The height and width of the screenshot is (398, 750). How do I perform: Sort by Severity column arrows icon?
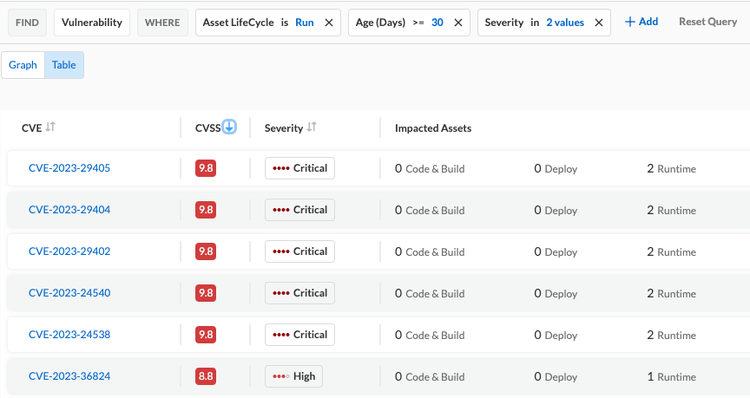coord(311,127)
